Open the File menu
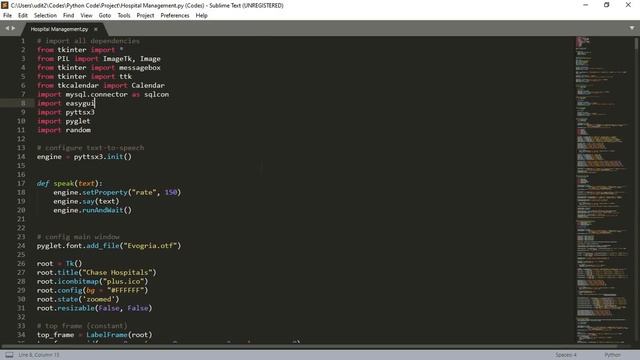640x360 pixels. click(x=7, y=16)
